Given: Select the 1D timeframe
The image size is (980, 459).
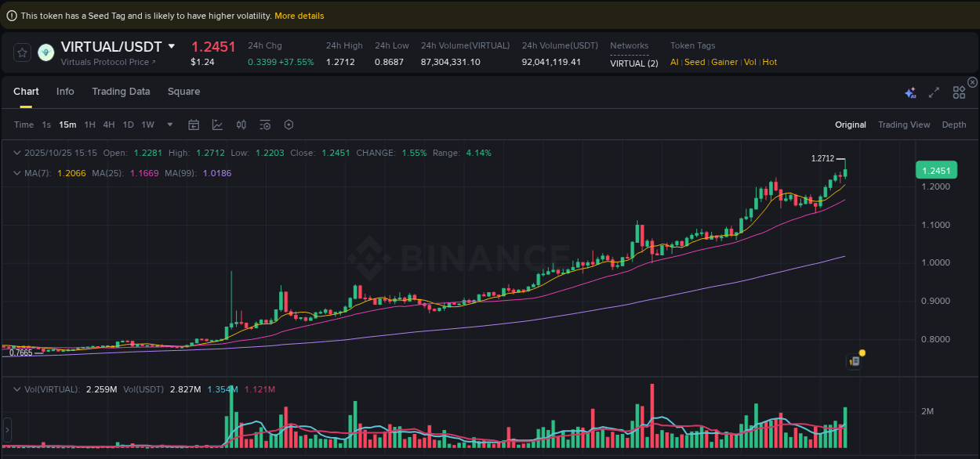Looking at the screenshot, I should point(128,125).
